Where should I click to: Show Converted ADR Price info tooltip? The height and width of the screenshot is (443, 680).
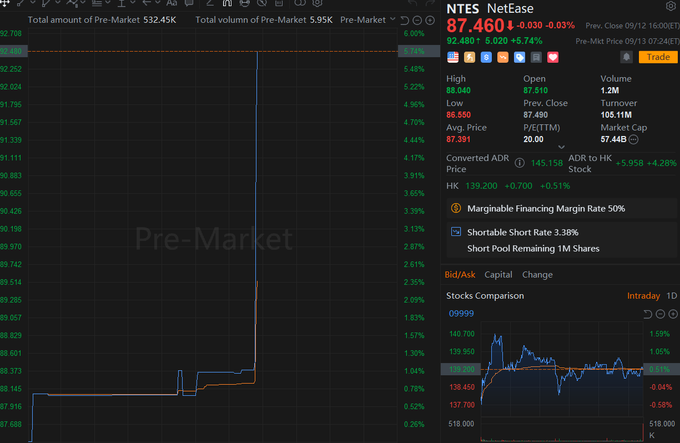pyautogui.click(x=519, y=163)
